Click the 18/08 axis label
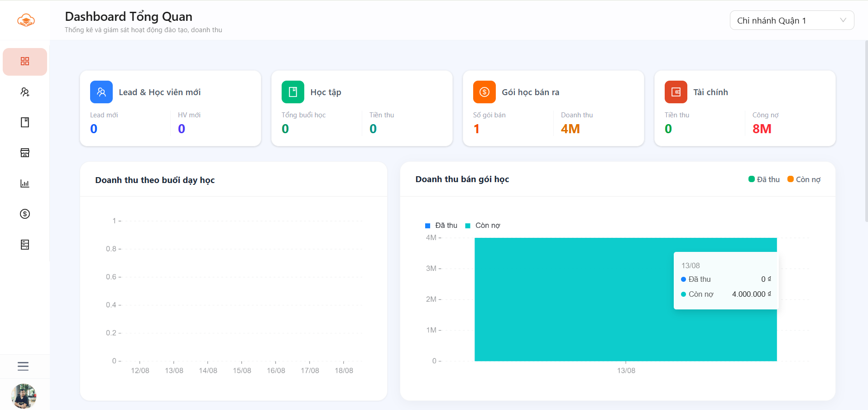 (344, 371)
